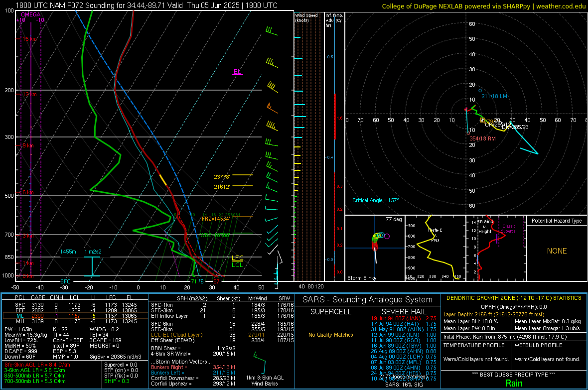Click the DENDRITIC GROWTH ZONE STATISTICS heading
Image resolution: width=588 pixels, height=390 pixels.
[514, 298]
